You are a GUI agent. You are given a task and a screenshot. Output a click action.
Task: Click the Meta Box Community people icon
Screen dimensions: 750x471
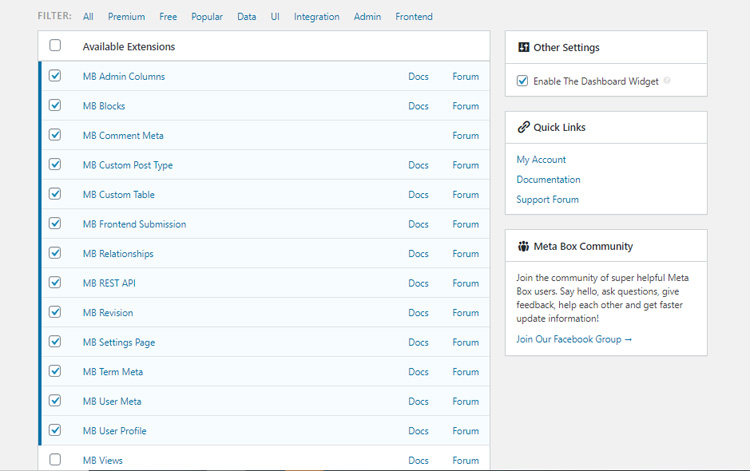[x=523, y=246]
